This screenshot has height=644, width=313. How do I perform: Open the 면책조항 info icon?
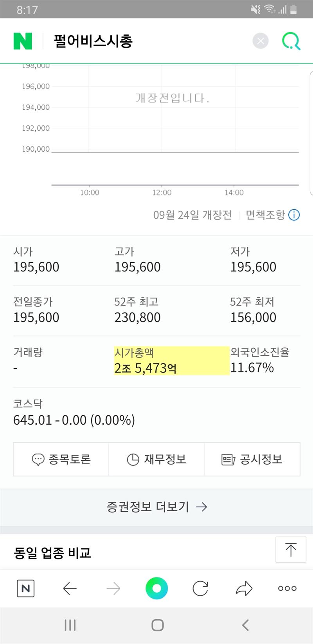(294, 215)
